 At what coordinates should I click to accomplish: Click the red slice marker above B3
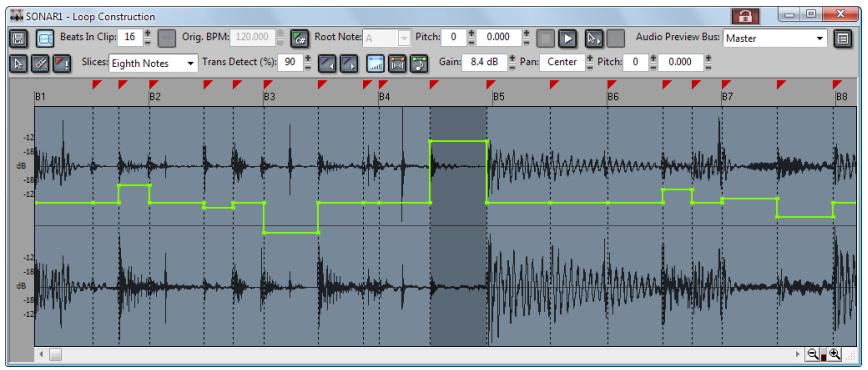[x=267, y=84]
